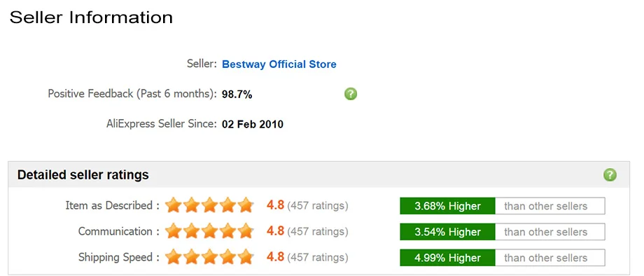Click the Detailed seller ratings header
Screen dimensions: 644x276
[83, 175]
